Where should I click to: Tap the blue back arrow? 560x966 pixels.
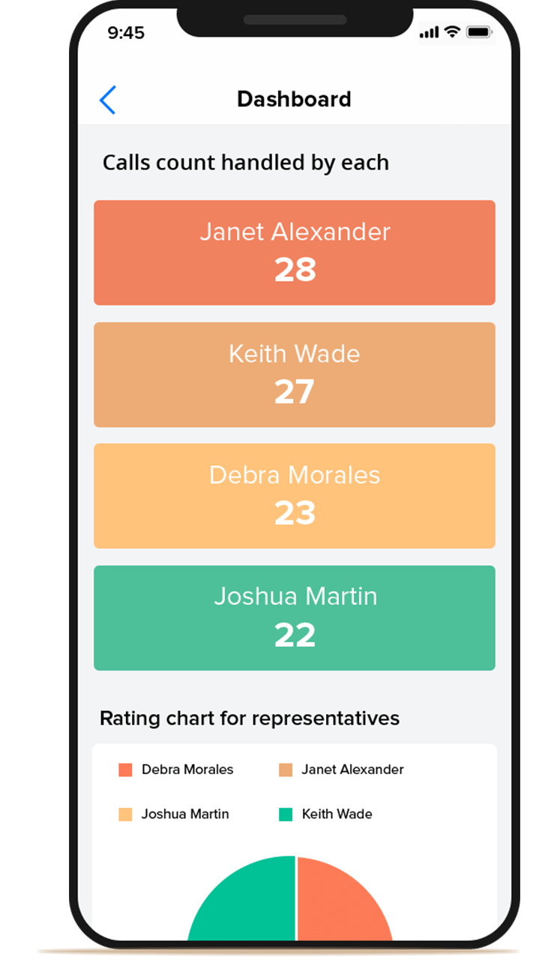click(108, 100)
